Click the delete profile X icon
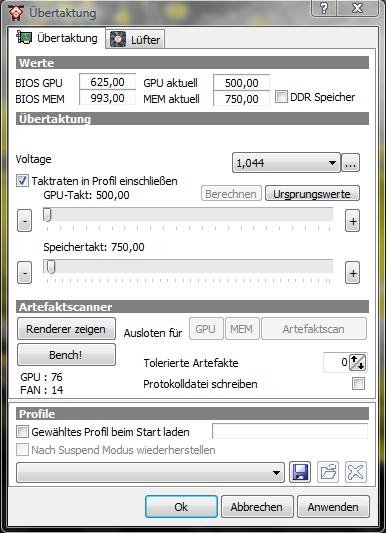The width and height of the screenshot is (387, 533). (x=356, y=472)
